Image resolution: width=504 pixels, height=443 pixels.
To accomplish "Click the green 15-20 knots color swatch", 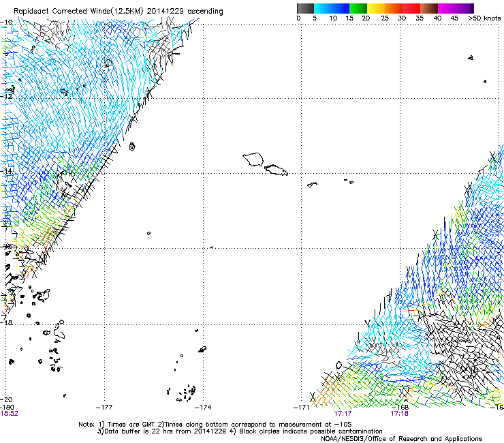I will tap(358, 8).
